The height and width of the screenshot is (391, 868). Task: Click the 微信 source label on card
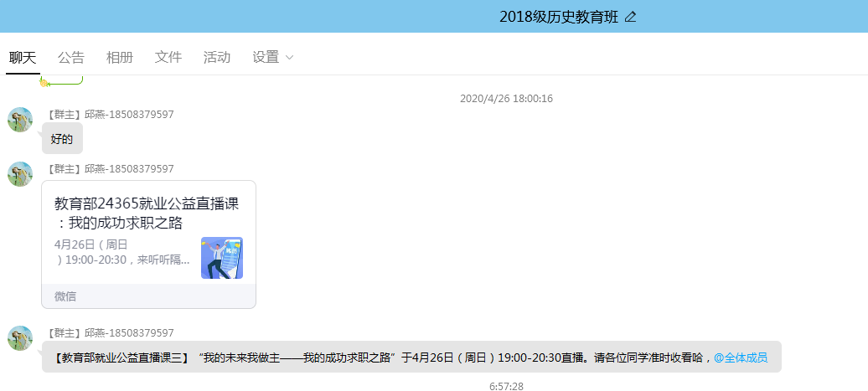[65, 296]
